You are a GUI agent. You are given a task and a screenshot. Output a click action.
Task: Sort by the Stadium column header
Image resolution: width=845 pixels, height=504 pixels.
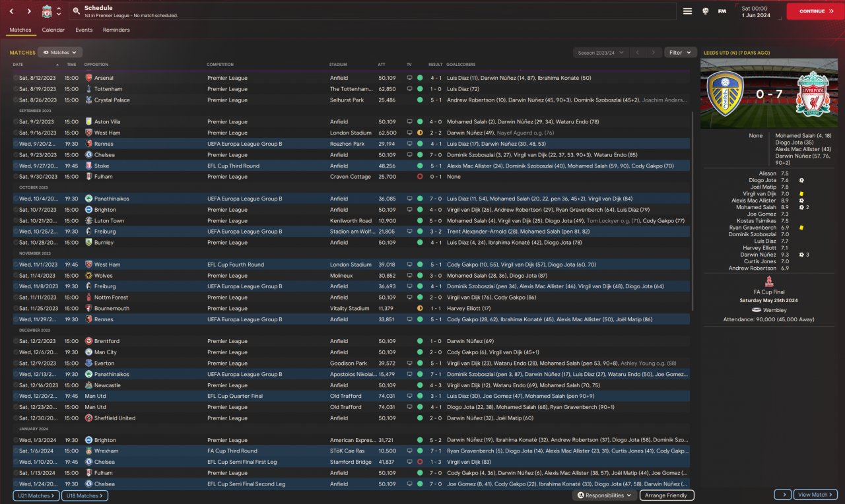click(x=338, y=65)
